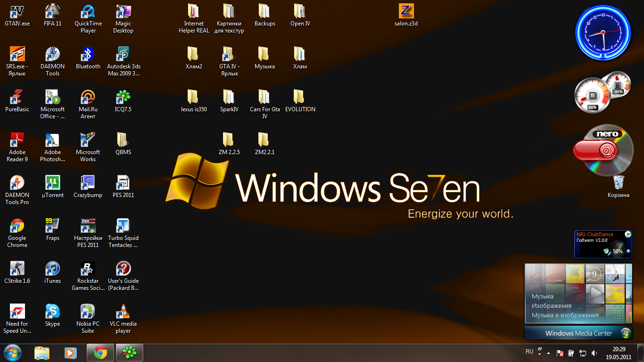Click the power plug tray icon
The height and width of the screenshot is (362, 644).
click(x=571, y=353)
